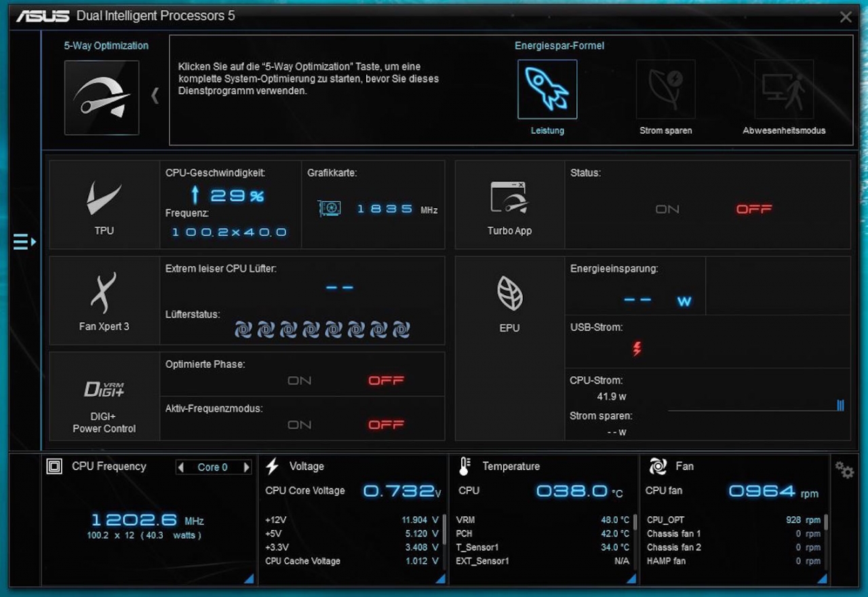Image resolution: width=868 pixels, height=597 pixels.
Task: Click the first fan in Lüfterstatus
Action: (x=243, y=330)
